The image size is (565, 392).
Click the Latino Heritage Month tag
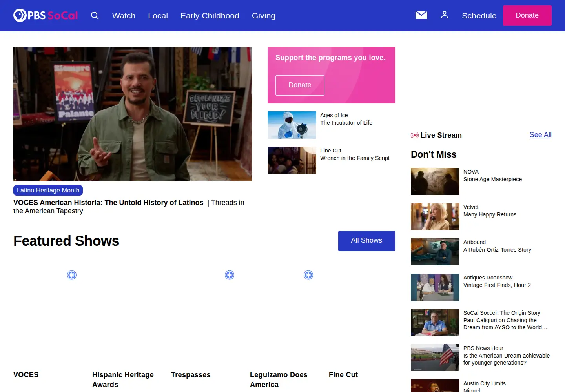pyautogui.click(x=48, y=190)
